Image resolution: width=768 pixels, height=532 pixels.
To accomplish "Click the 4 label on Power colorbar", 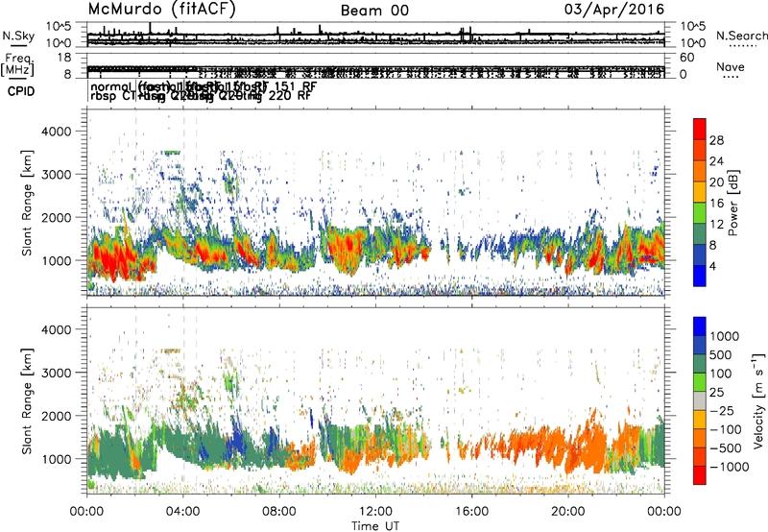I will coord(713,267).
